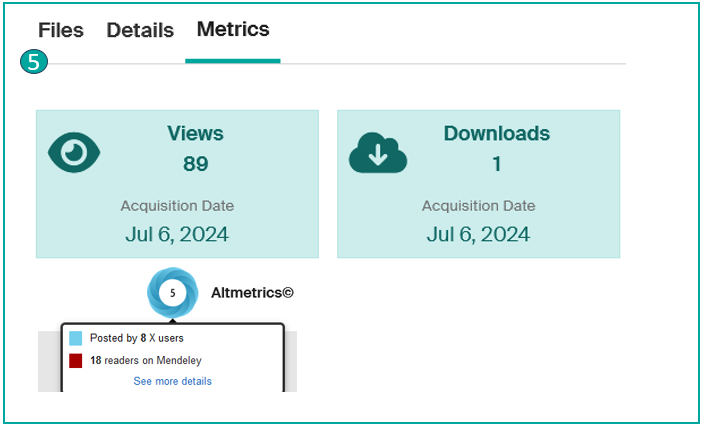
Task: Open the See more details link
Action: coord(172,381)
